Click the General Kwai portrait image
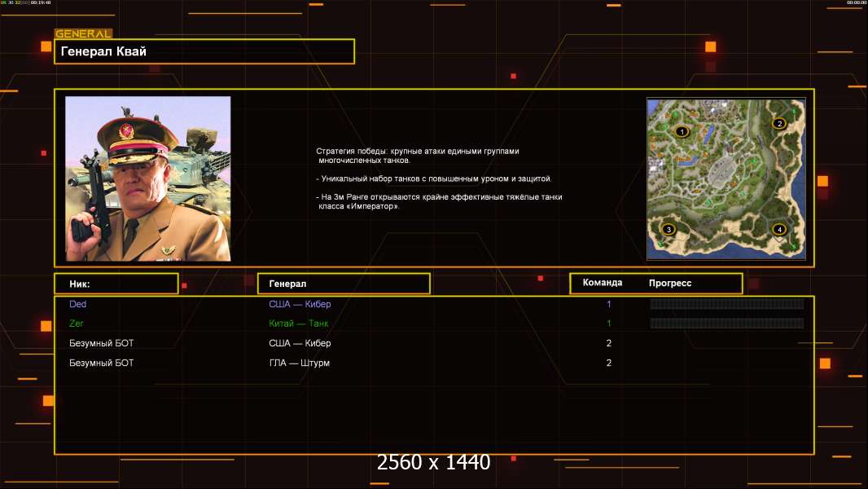 [x=147, y=178]
